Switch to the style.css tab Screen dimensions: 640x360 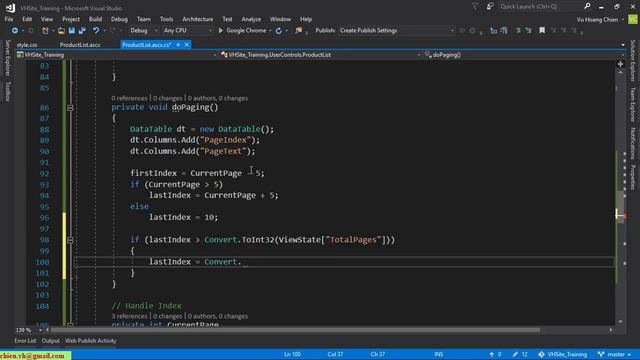point(27,45)
